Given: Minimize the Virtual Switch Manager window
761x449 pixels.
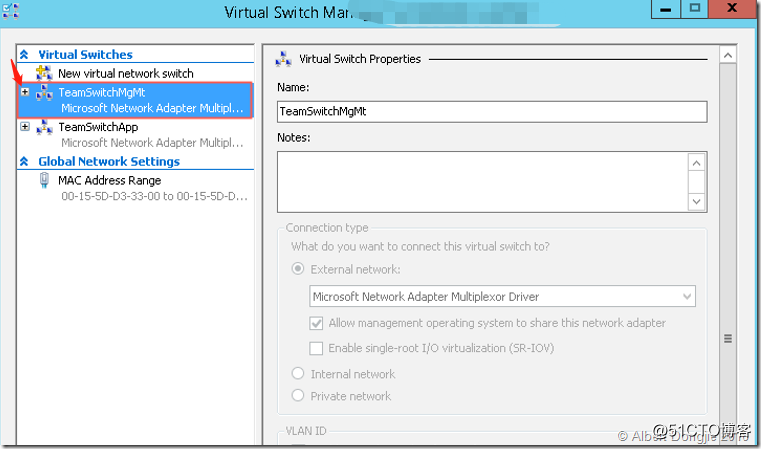Looking at the screenshot, I should (665, 9).
